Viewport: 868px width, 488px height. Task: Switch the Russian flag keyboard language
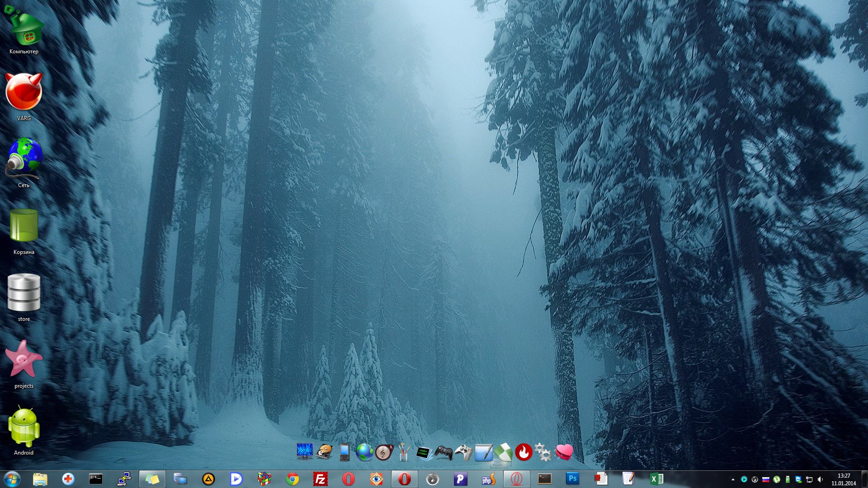point(766,479)
